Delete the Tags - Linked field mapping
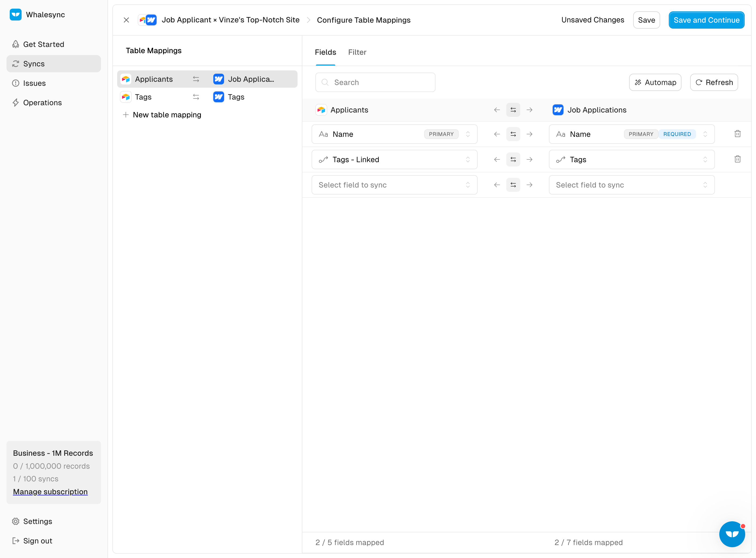The height and width of the screenshot is (558, 756). pos(737,159)
